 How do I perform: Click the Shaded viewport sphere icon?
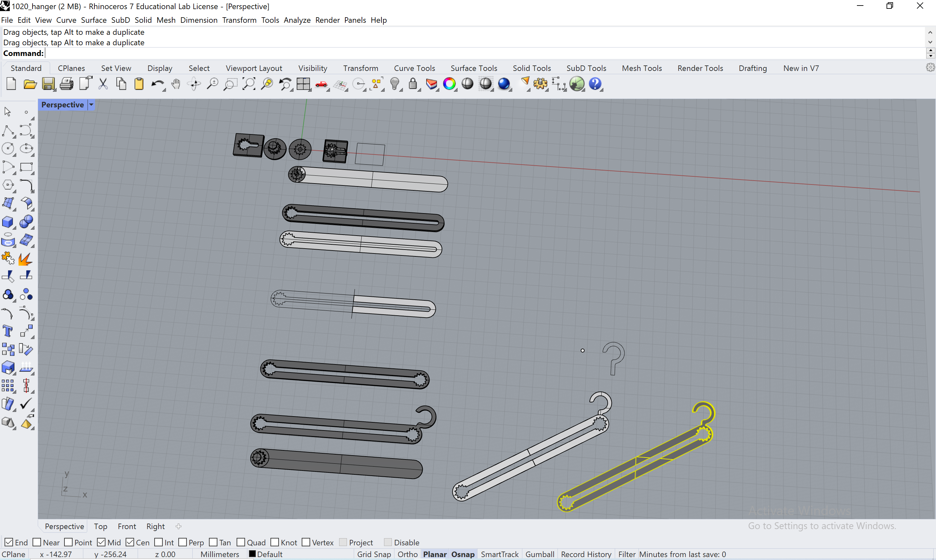[x=468, y=84]
